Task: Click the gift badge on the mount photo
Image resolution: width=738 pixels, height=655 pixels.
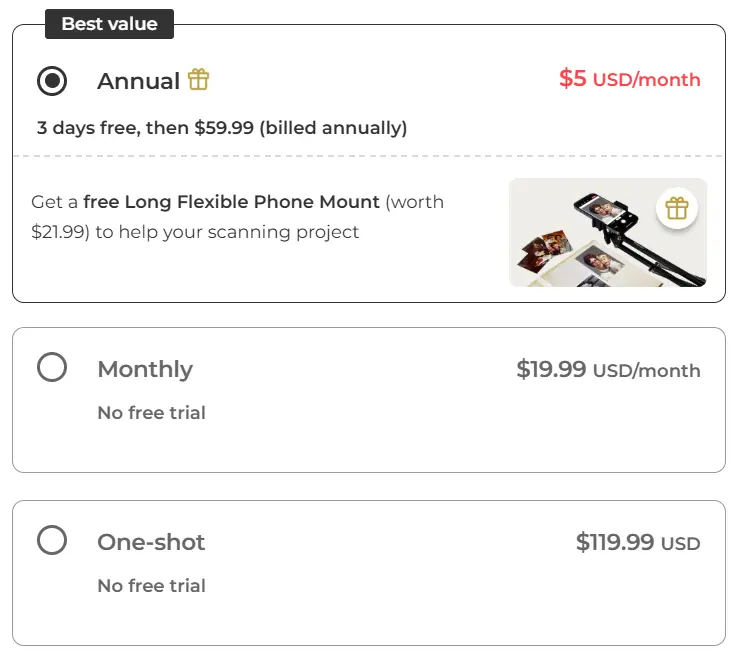Action: pos(677,208)
